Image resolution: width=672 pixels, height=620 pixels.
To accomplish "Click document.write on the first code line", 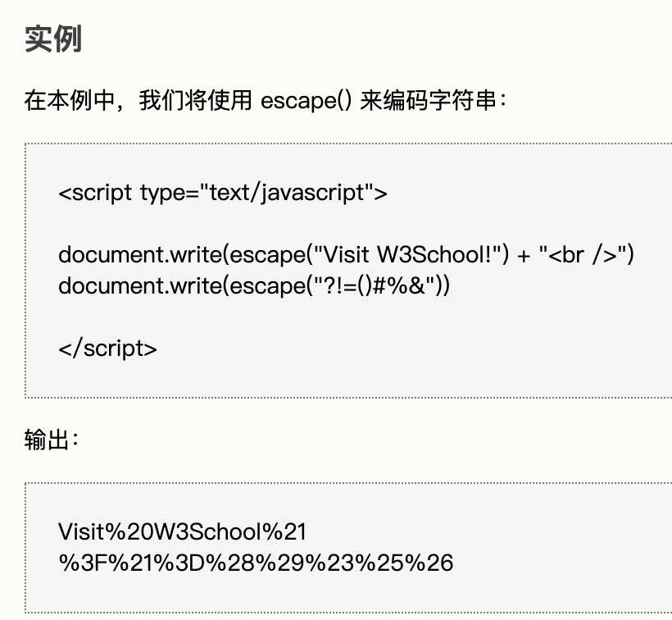I will [x=139, y=255].
